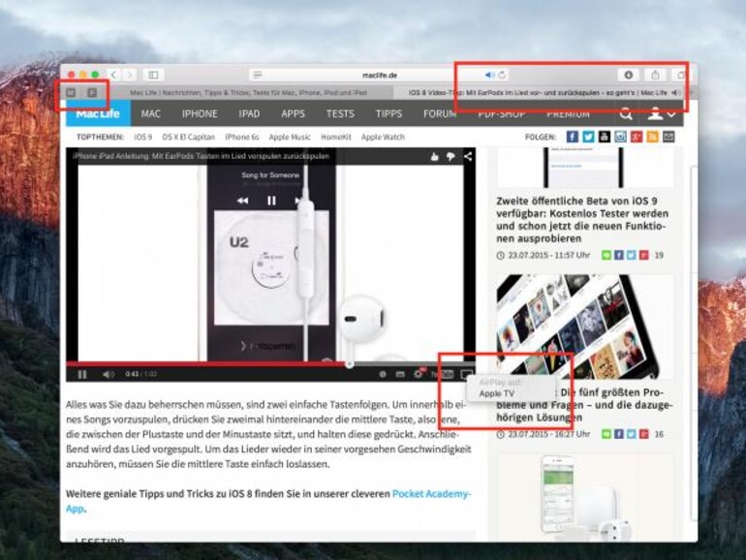Open the APPS navigation menu item
This screenshot has width=746, height=560.
(293, 113)
